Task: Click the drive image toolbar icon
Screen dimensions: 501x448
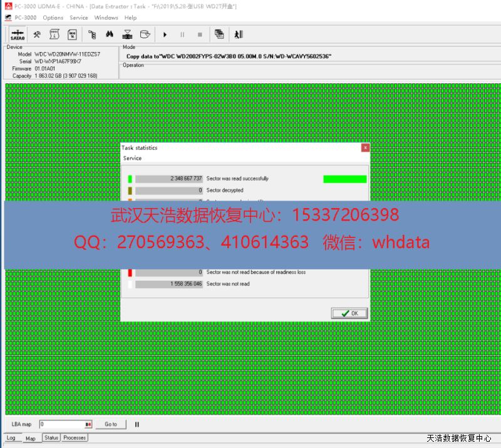Action: pyautogui.click(x=145, y=34)
